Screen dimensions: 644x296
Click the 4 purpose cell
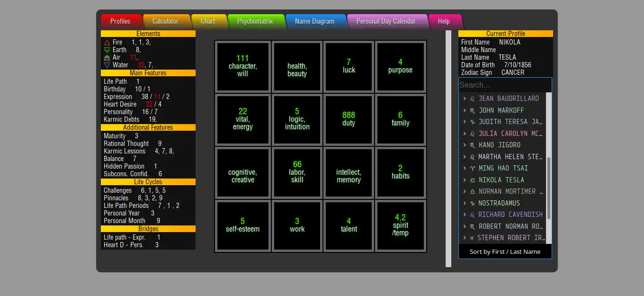pyautogui.click(x=400, y=66)
